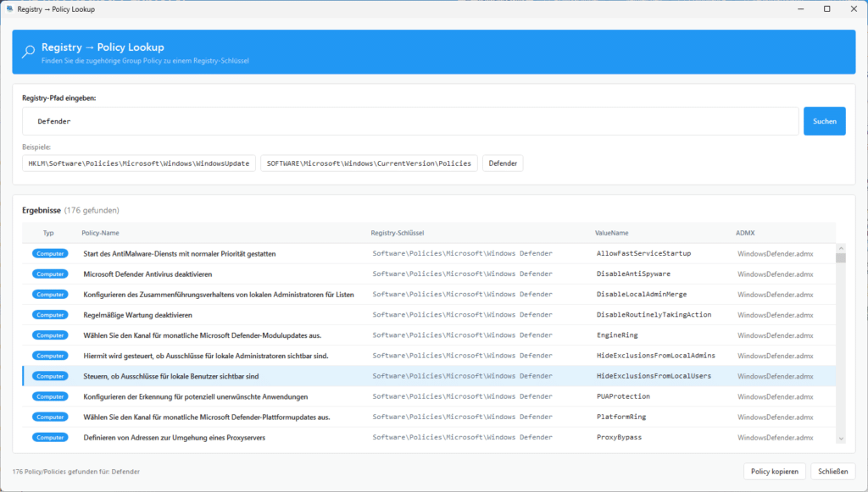Click the ProxyBypass value name
The width and height of the screenshot is (868, 492).
pos(619,437)
